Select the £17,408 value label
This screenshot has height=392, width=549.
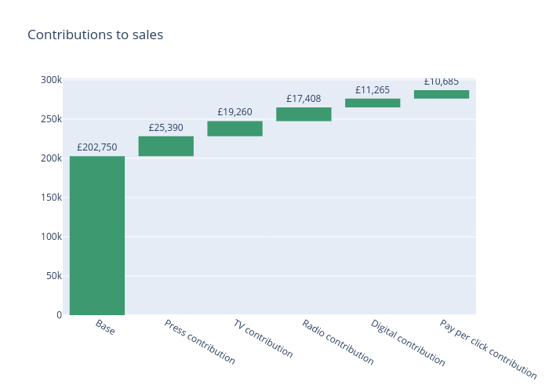[304, 99]
